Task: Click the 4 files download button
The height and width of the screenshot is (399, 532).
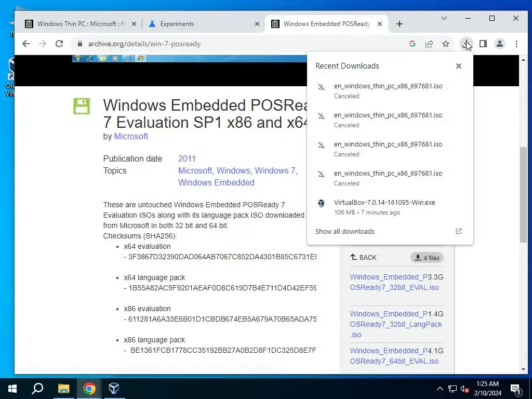Action: (427, 258)
